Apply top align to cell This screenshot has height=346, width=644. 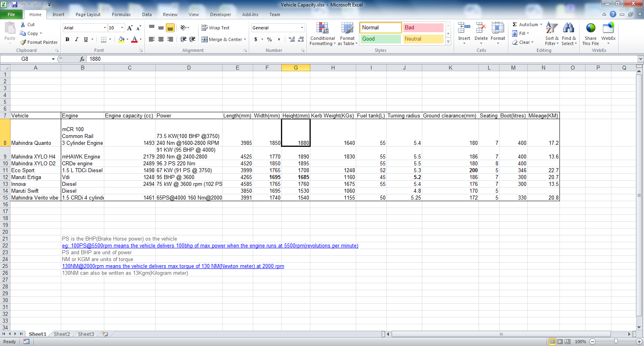152,28
